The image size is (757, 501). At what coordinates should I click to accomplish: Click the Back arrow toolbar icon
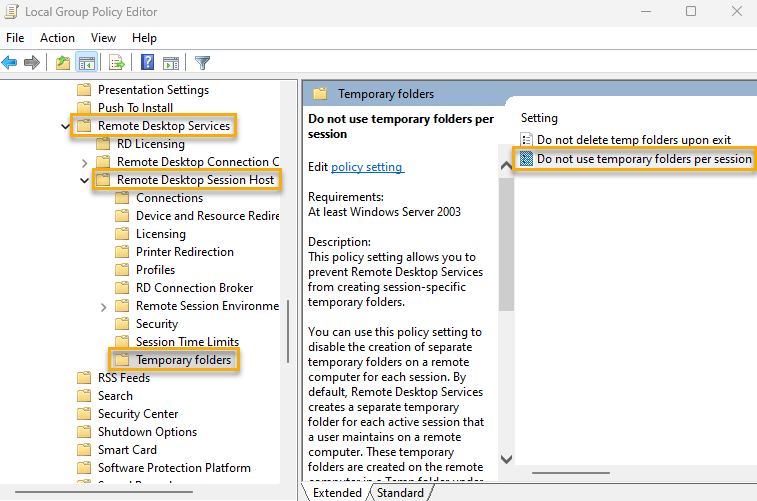point(10,62)
